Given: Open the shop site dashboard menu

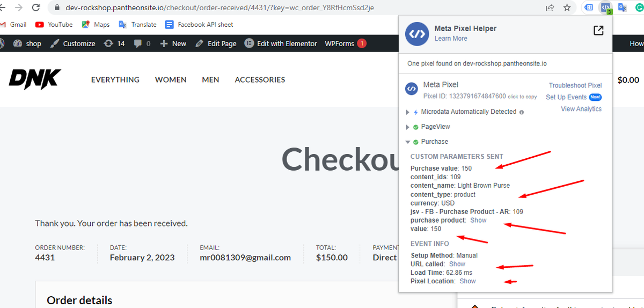Looking at the screenshot, I should (27, 43).
